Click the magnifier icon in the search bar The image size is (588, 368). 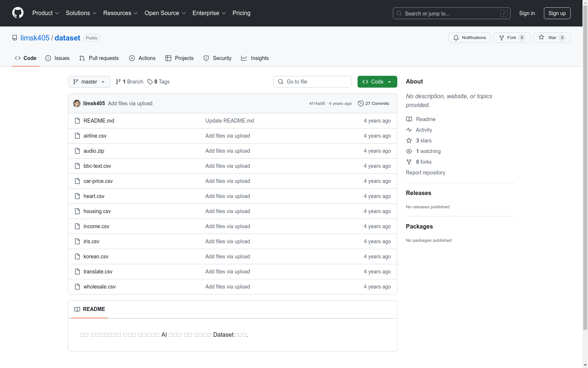click(x=399, y=13)
